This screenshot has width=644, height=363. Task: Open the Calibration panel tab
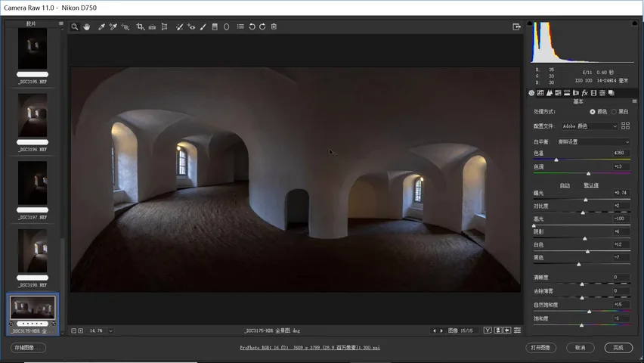(593, 93)
